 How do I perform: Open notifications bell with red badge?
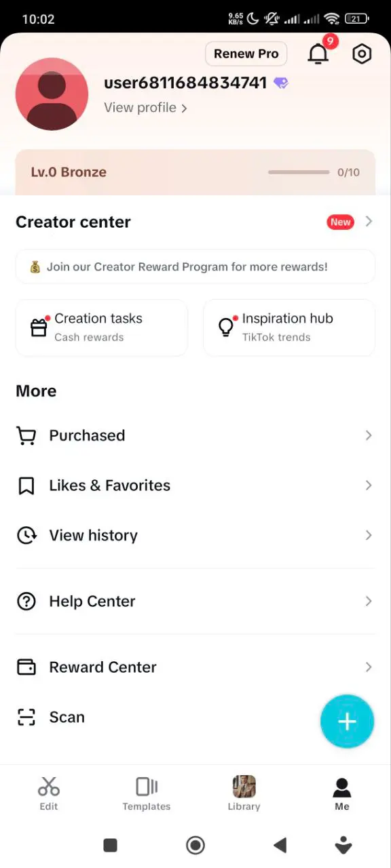click(319, 53)
